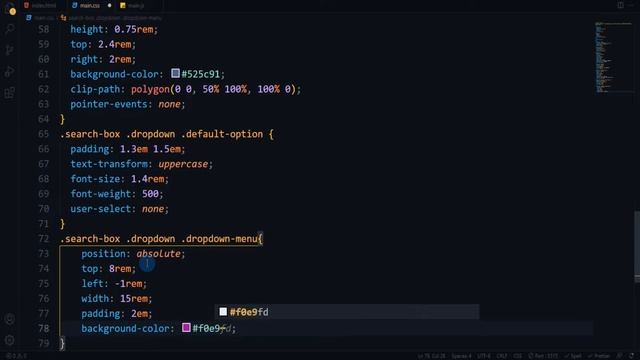Click the CSS language mode indicator

click(517, 356)
